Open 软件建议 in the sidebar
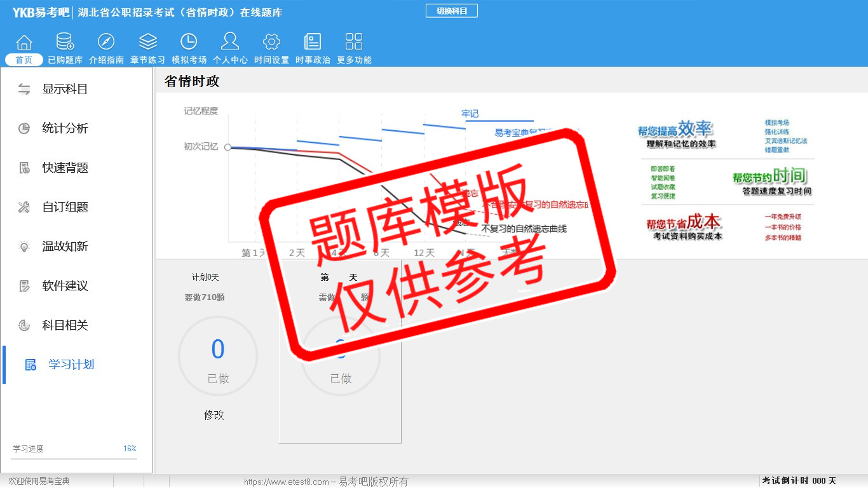This screenshot has height=488, width=868. (64, 286)
